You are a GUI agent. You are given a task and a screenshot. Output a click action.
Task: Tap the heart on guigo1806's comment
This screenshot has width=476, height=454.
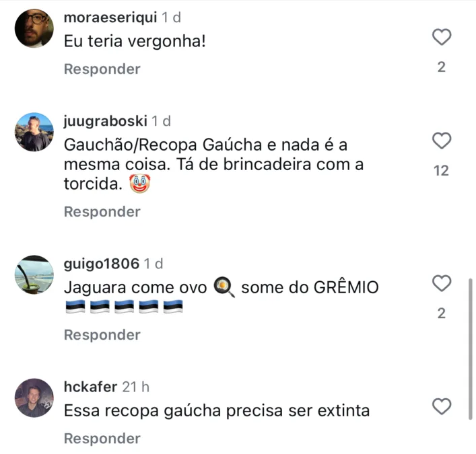(442, 283)
